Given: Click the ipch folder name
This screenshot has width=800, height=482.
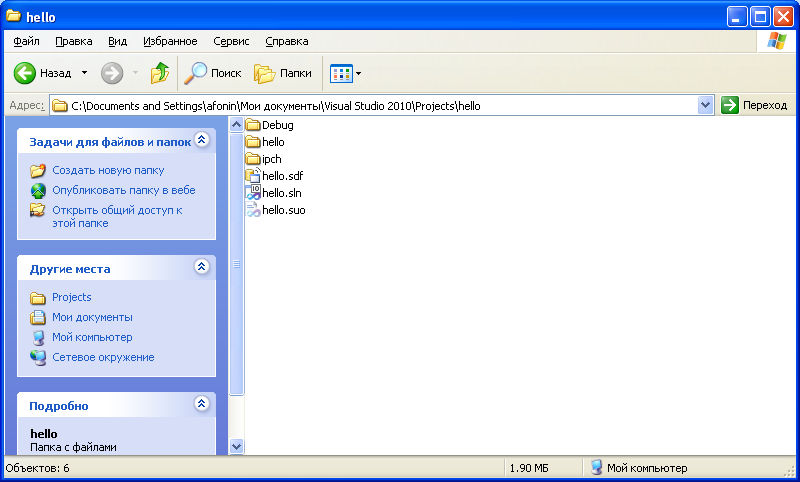Looking at the screenshot, I should click(x=271, y=160).
